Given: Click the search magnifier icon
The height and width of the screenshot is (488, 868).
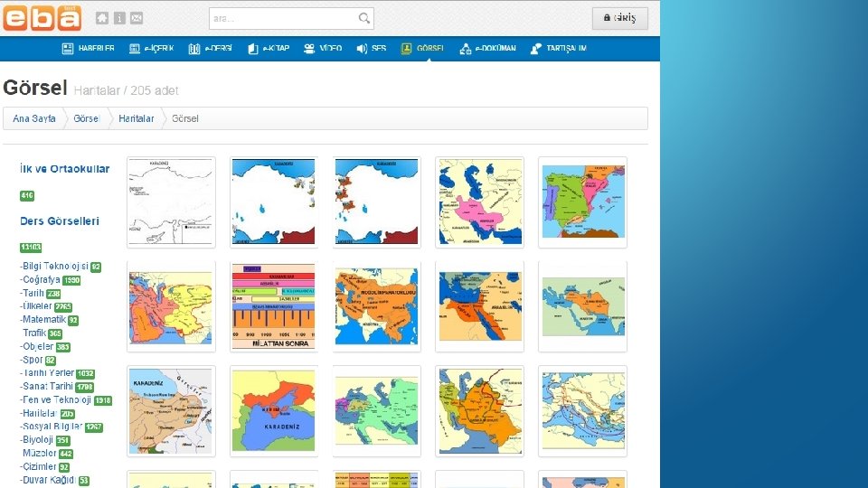Looking at the screenshot, I should [x=363, y=18].
